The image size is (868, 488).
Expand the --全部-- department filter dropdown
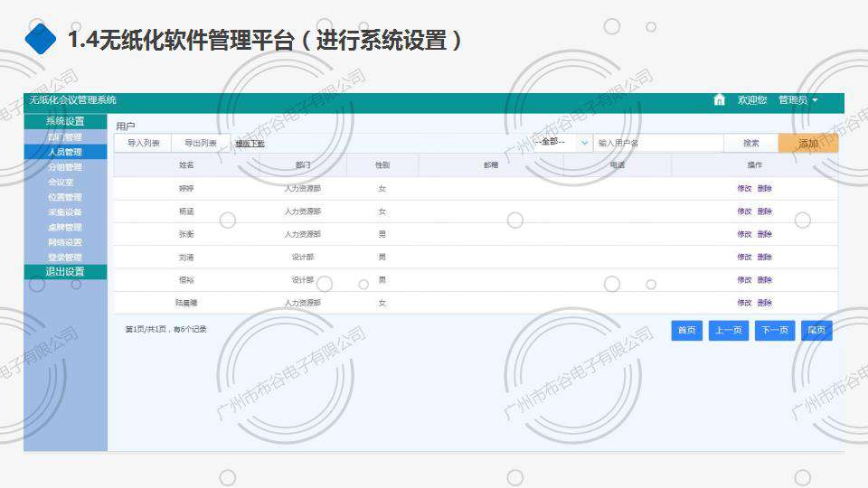(x=561, y=143)
